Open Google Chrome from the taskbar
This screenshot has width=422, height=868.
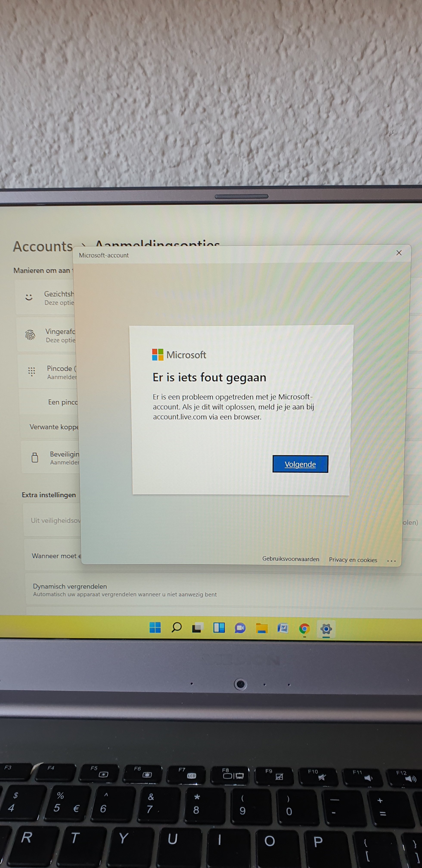point(304,629)
